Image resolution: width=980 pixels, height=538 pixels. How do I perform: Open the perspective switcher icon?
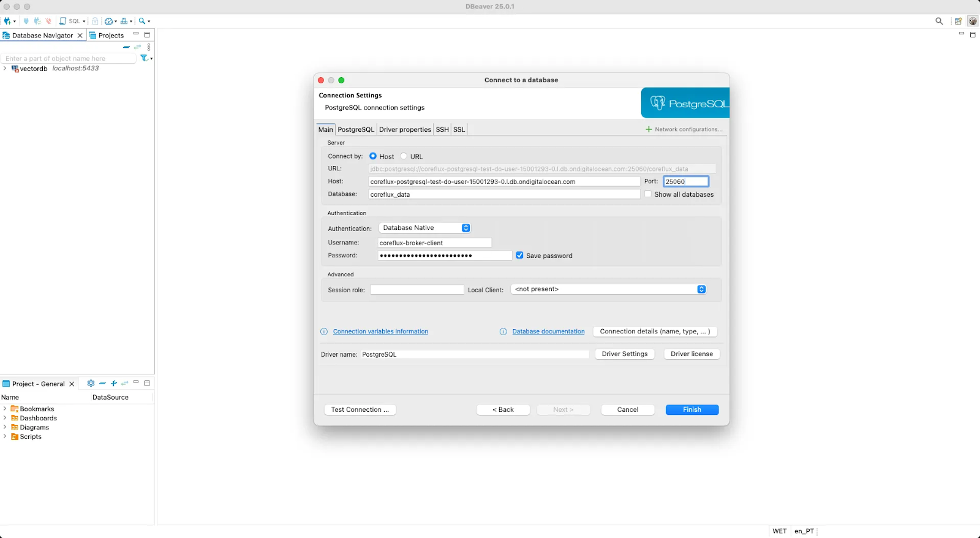pyautogui.click(x=959, y=21)
